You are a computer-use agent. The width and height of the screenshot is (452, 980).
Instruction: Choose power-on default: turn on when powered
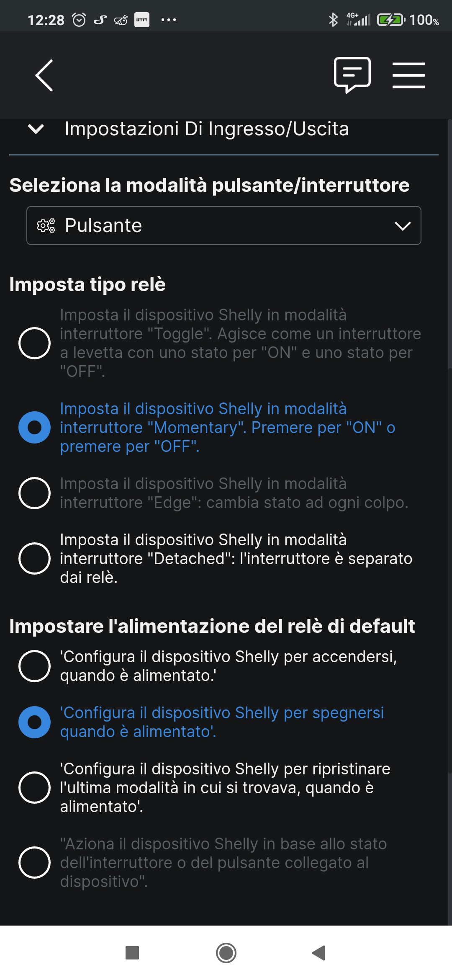[35, 666]
